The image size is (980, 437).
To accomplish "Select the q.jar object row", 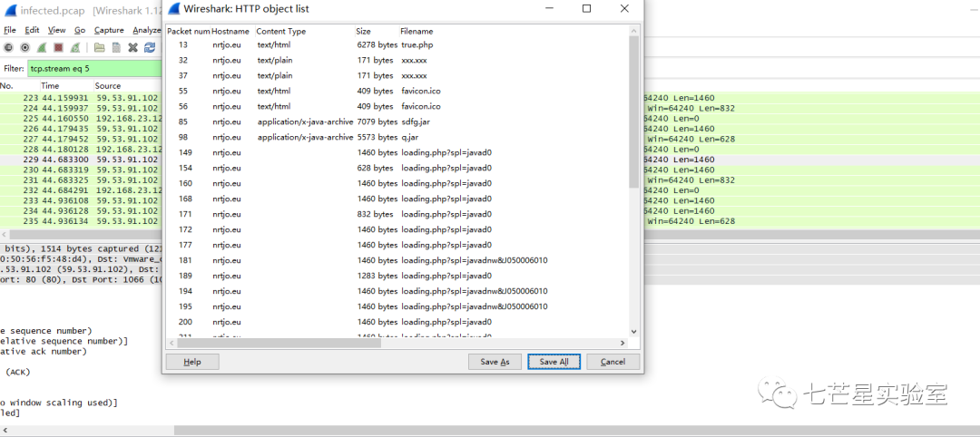I will (x=397, y=137).
